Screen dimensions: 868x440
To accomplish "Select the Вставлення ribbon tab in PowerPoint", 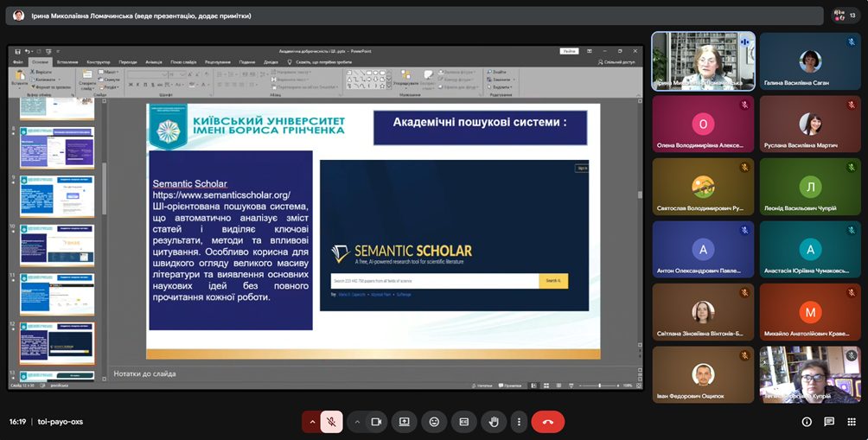I will pos(67,62).
